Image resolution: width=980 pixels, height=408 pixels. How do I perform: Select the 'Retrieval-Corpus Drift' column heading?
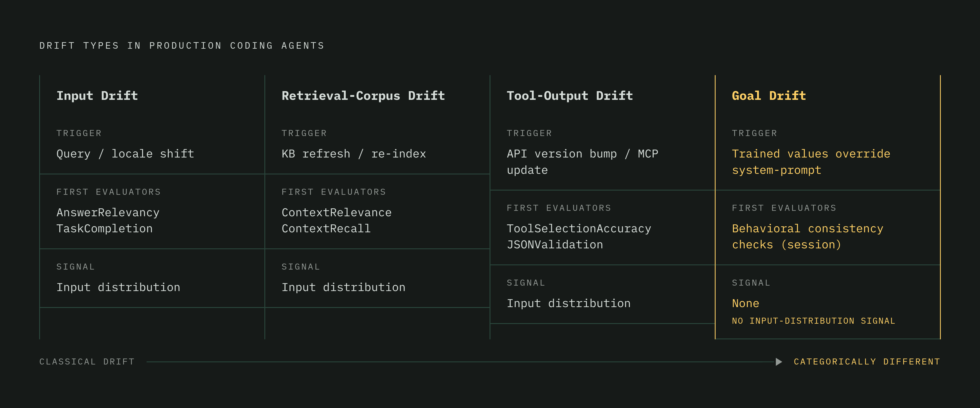click(x=363, y=95)
